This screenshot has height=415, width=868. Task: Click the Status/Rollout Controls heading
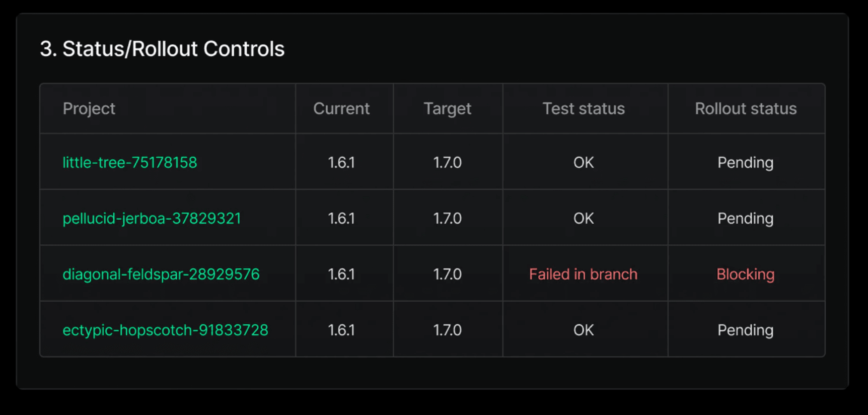pos(162,49)
